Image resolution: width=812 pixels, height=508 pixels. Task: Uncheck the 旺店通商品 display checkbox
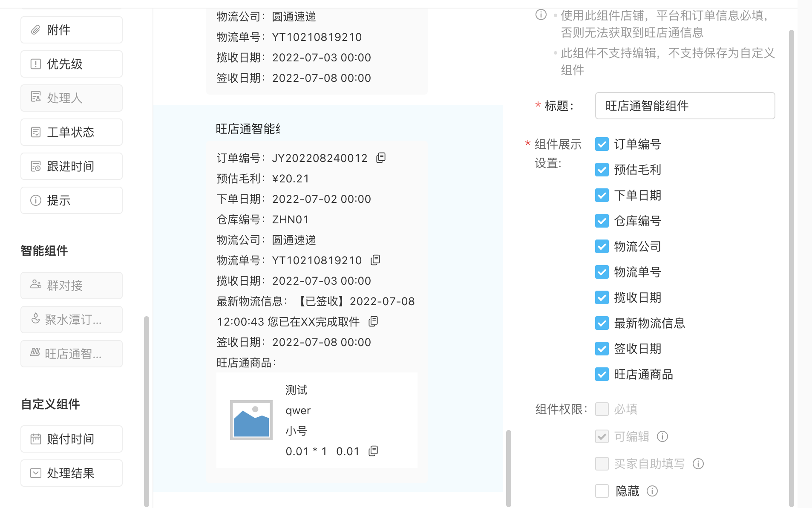tap(602, 374)
